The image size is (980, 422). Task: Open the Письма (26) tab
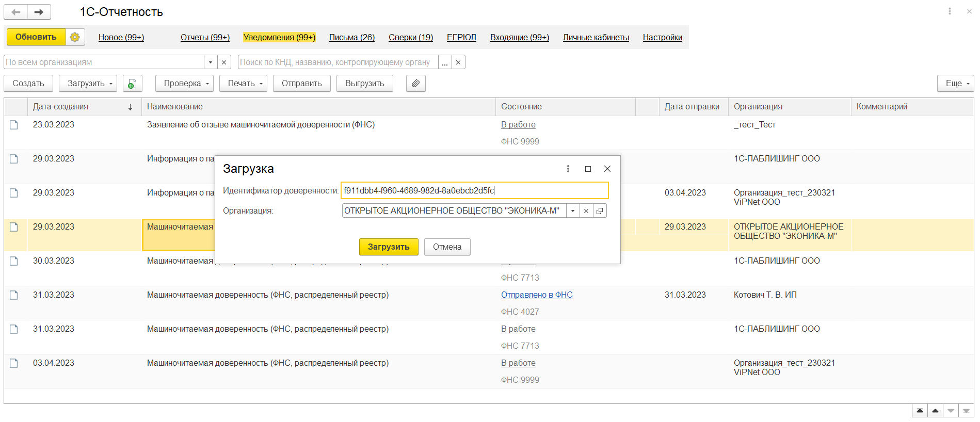coord(352,37)
